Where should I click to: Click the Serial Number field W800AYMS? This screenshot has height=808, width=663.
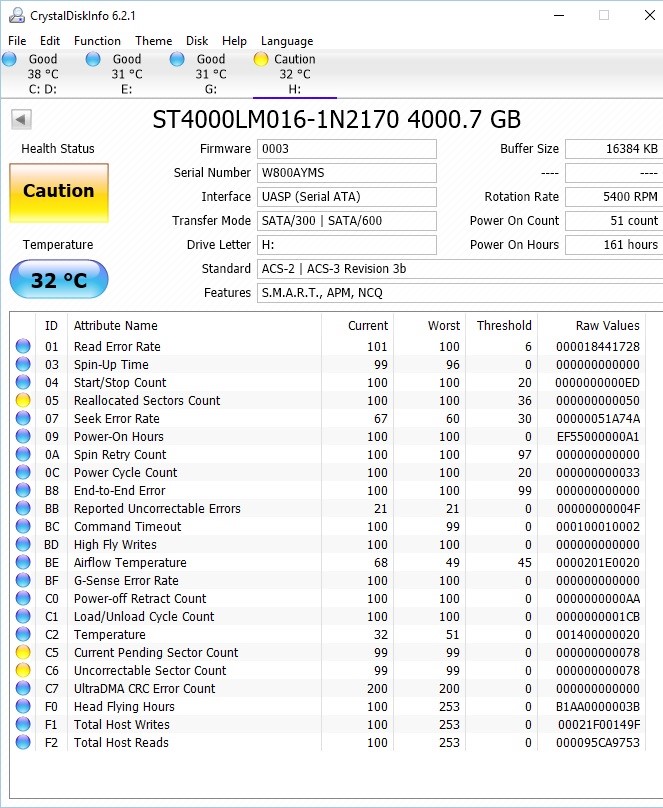[x=347, y=173]
